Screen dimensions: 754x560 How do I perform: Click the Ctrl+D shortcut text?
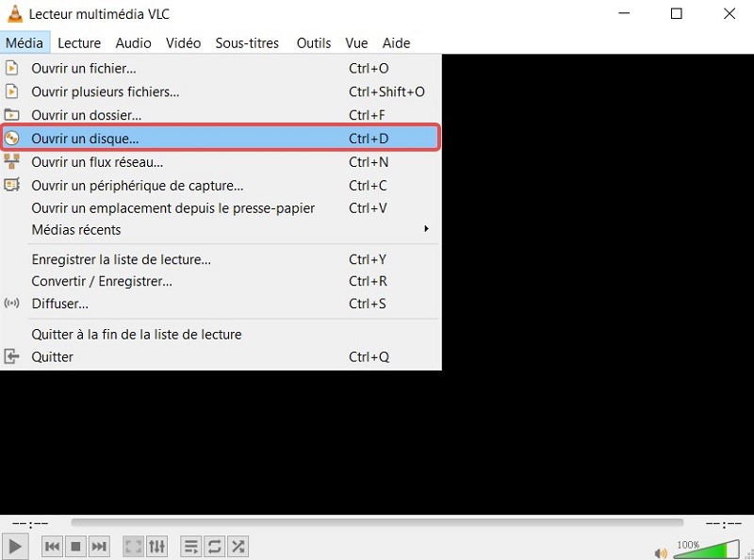369,139
